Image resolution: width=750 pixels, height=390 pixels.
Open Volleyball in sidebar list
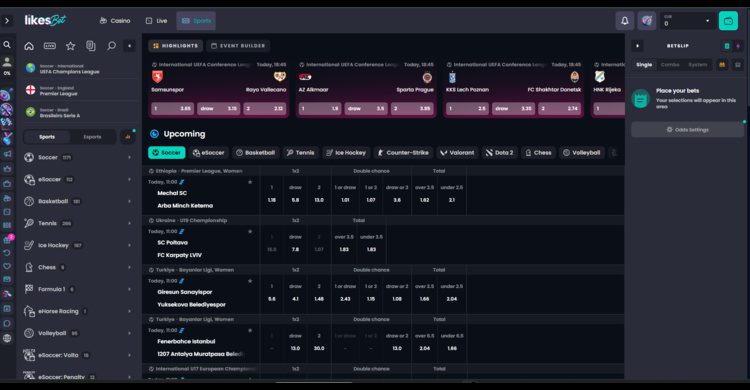click(x=79, y=334)
